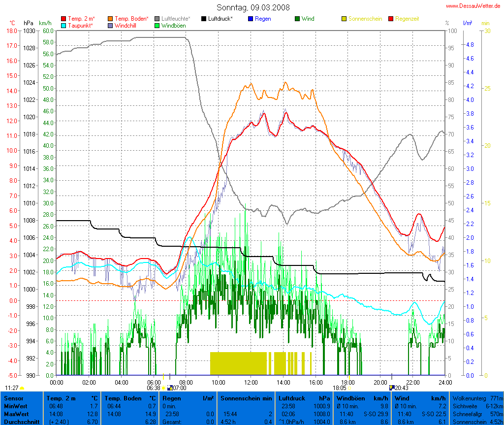
Task: Click the Sonntag, 09.03.2008 chart title
Action: pos(253,7)
